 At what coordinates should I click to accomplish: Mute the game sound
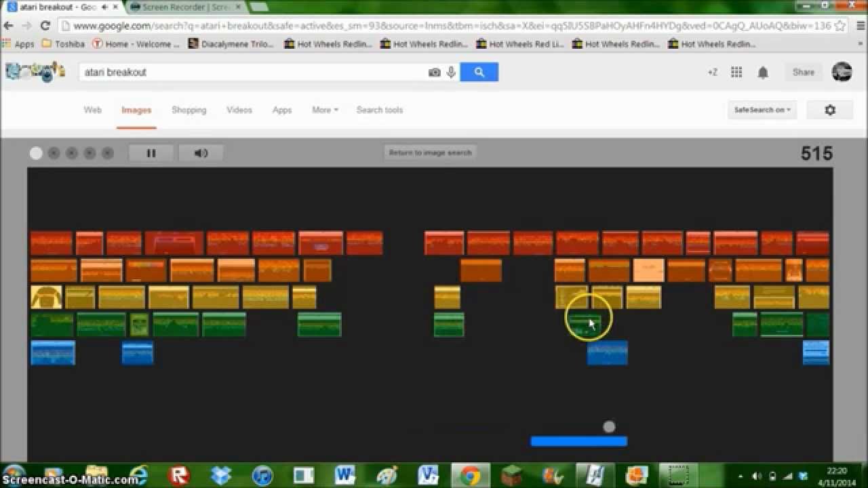(201, 153)
